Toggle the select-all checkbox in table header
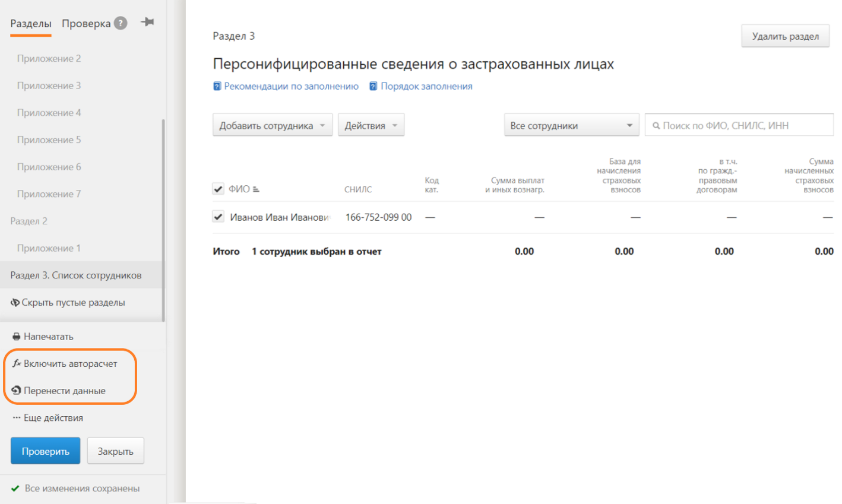The height and width of the screenshot is (504, 842). pos(218,189)
